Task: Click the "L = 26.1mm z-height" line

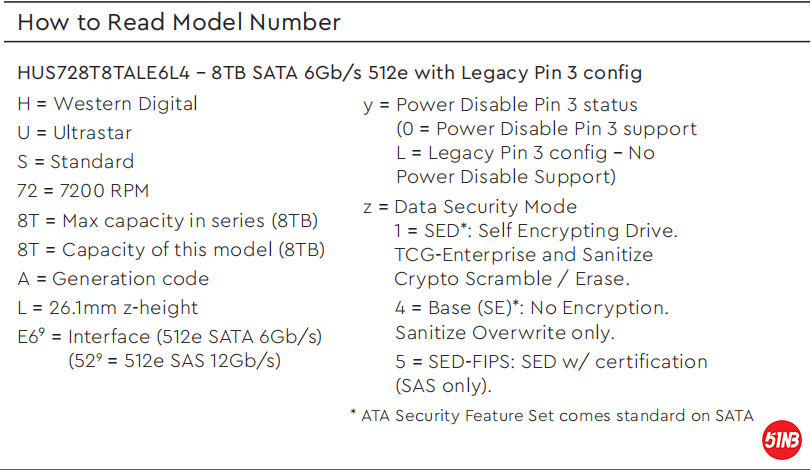Action: 108,308
